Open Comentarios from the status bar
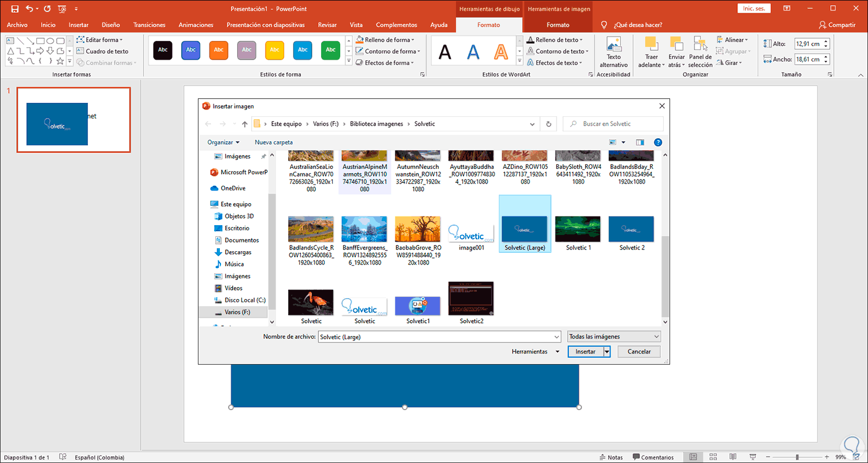868x463 pixels. coord(653,457)
